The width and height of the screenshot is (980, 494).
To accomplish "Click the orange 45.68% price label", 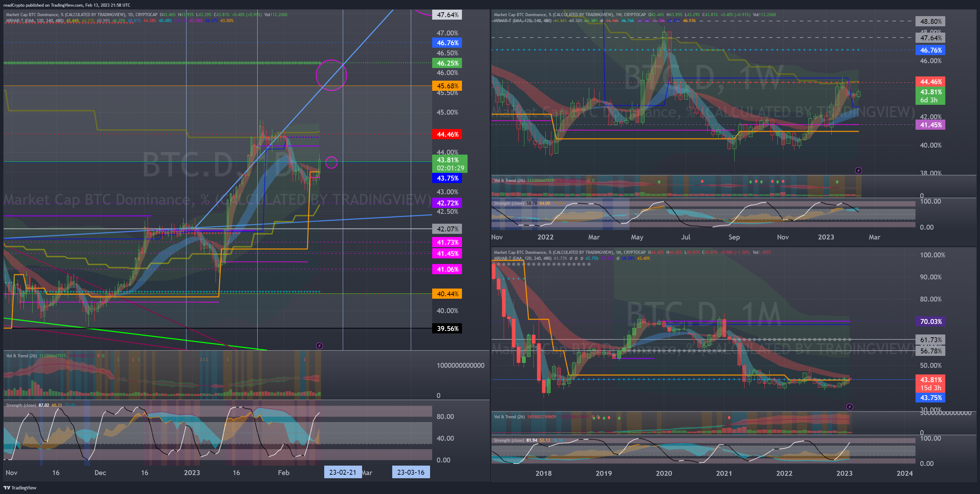I will point(447,86).
